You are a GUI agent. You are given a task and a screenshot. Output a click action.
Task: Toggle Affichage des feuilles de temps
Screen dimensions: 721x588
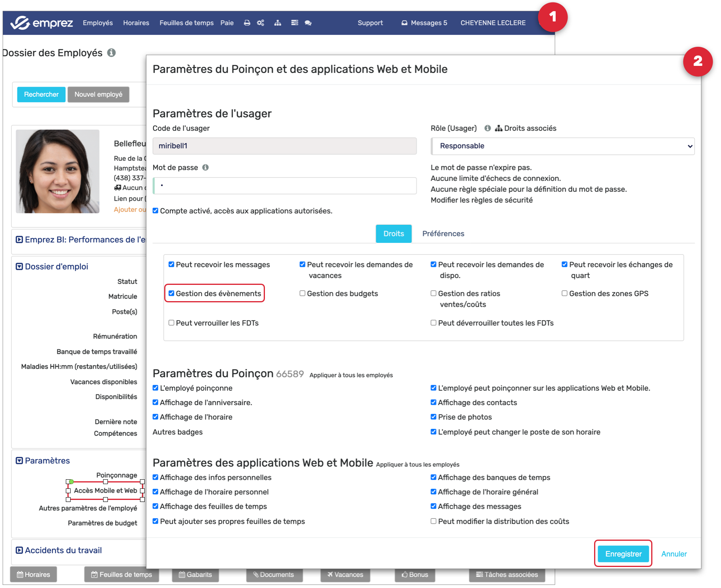(155, 506)
